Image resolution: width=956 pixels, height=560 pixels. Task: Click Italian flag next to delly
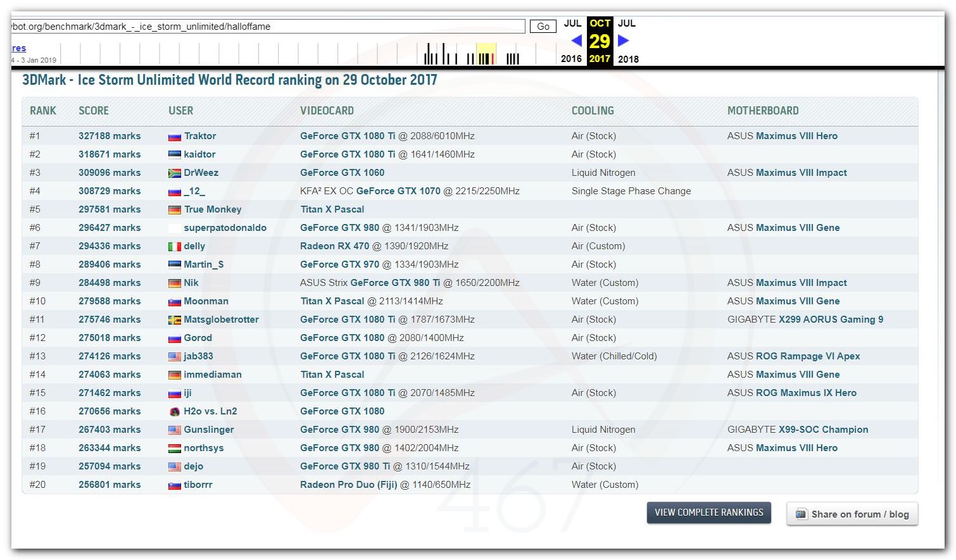point(175,247)
